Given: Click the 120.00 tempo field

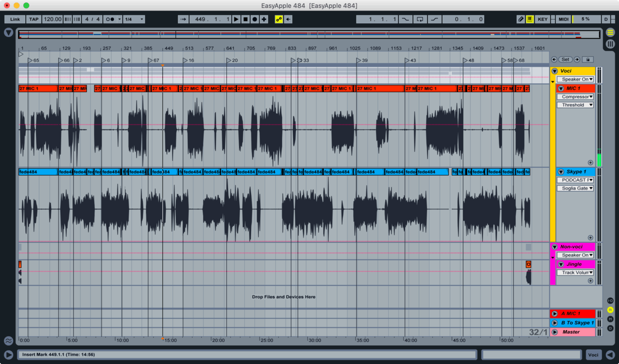Looking at the screenshot, I should pos(52,19).
